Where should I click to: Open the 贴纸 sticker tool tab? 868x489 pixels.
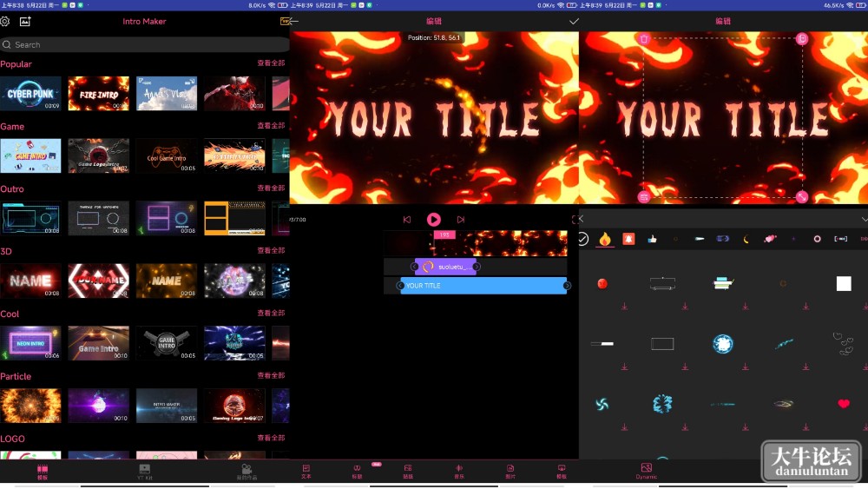(x=408, y=472)
